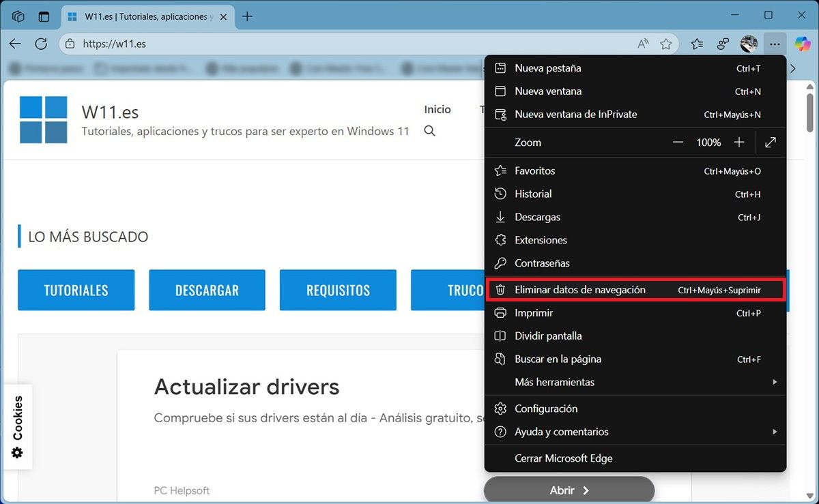
Task: Select Dividir pantalla in the menu
Action: click(635, 336)
